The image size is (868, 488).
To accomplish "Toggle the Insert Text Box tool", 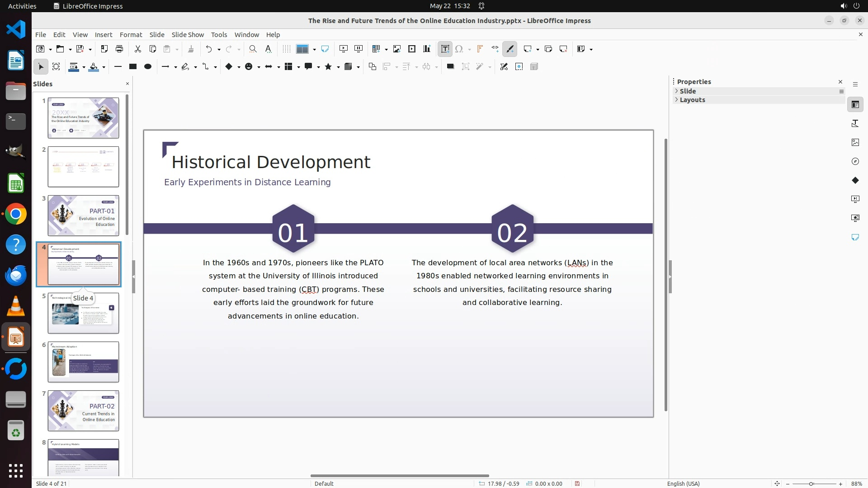I will (x=445, y=49).
